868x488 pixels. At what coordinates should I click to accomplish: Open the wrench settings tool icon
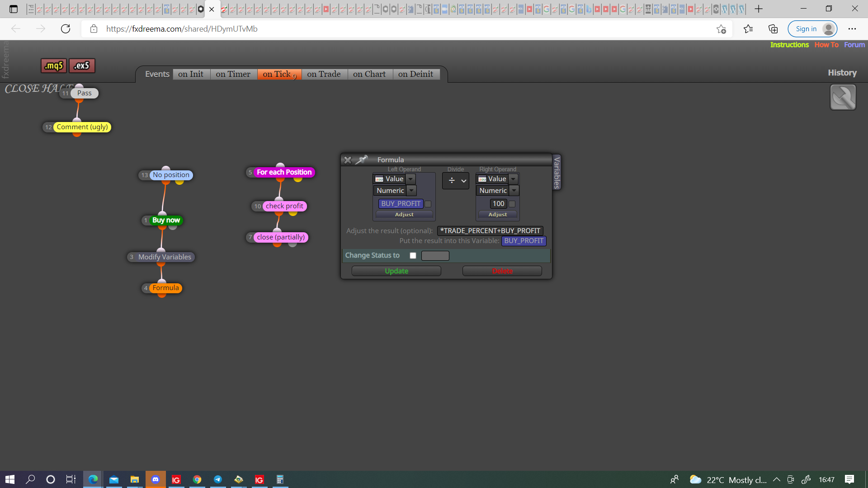point(843,97)
